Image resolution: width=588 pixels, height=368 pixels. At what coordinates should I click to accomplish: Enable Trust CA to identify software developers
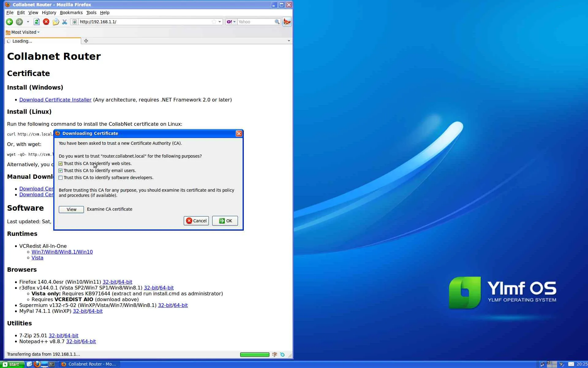[x=61, y=178]
